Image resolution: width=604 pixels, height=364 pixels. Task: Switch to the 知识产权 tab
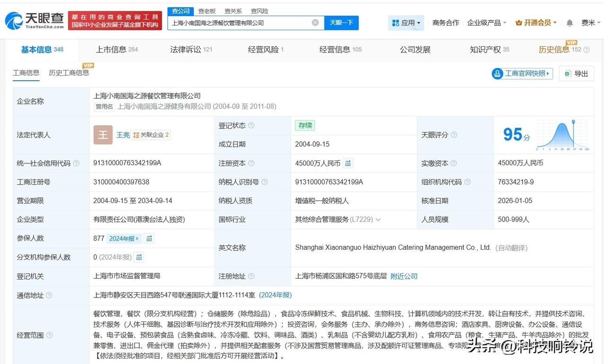point(490,50)
